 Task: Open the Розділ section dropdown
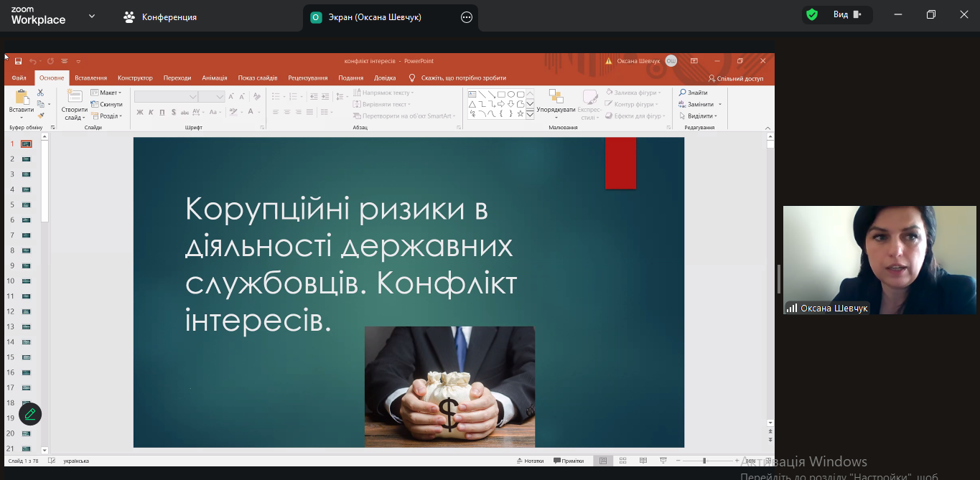pyautogui.click(x=106, y=116)
